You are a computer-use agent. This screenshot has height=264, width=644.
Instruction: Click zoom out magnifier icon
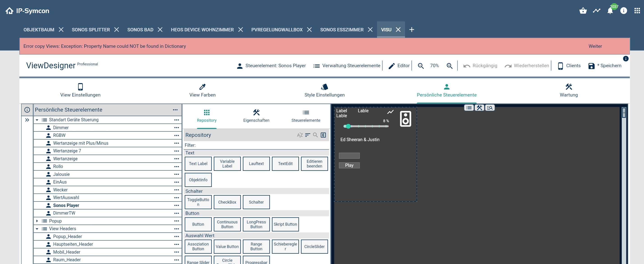[x=421, y=66]
